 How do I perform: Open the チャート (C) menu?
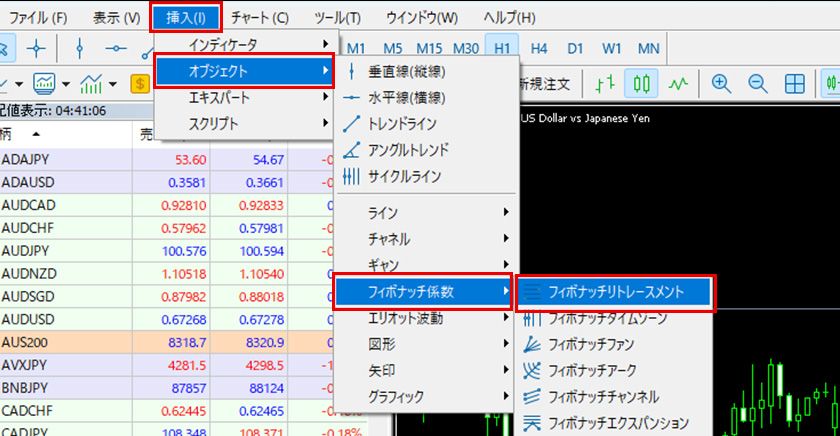coord(259,18)
